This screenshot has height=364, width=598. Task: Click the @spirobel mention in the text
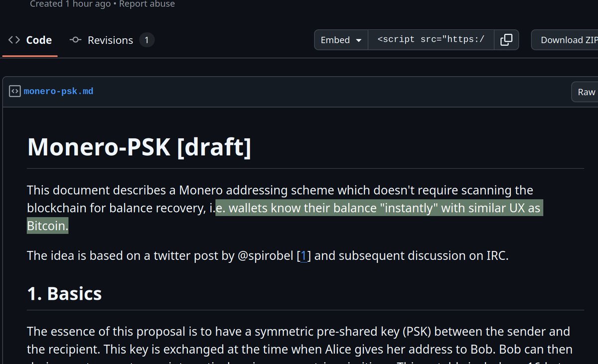click(x=265, y=256)
